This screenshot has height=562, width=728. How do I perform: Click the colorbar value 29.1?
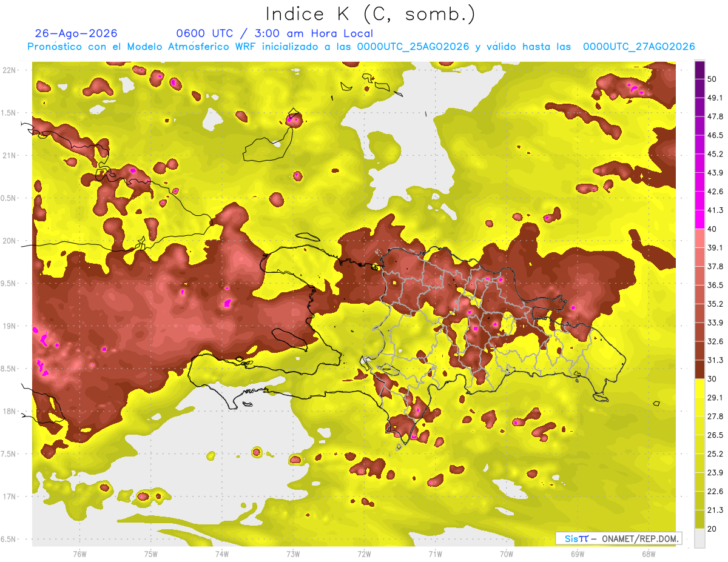tap(715, 397)
